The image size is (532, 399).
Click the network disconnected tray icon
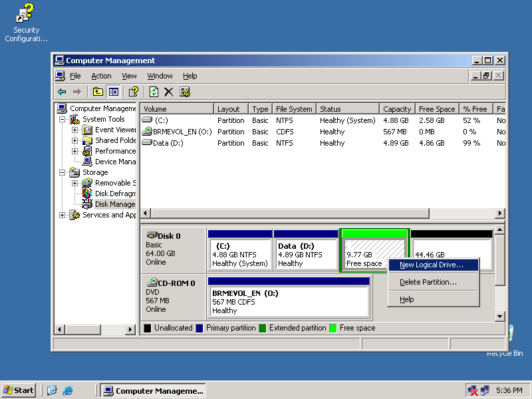point(473,390)
